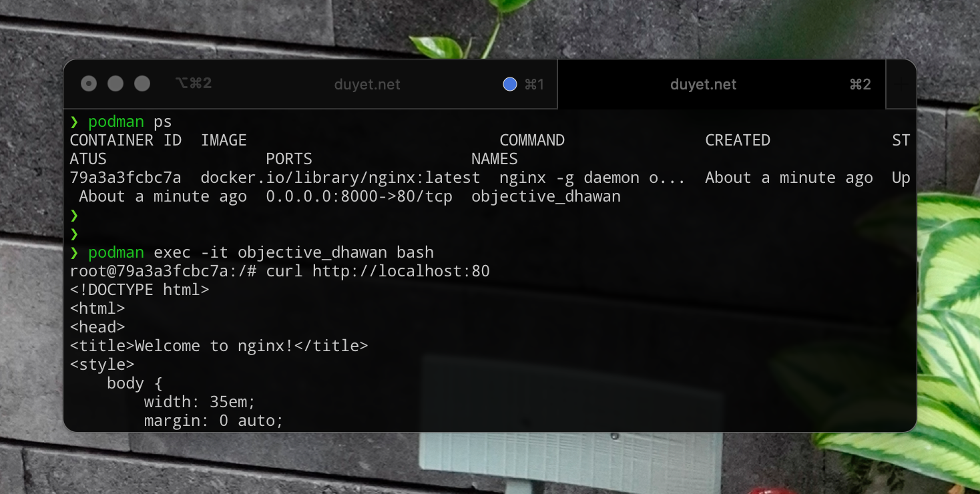Click the new tab plus button
This screenshot has height=494, width=980.
(902, 84)
